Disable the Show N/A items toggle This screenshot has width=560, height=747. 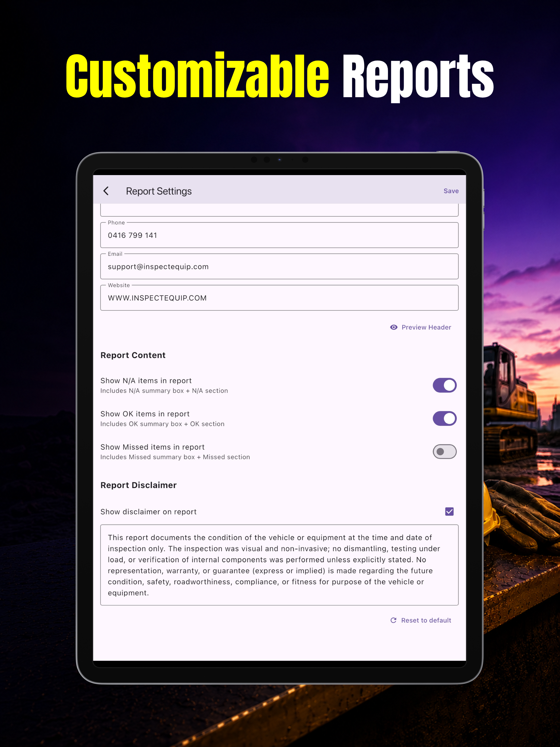pos(445,385)
